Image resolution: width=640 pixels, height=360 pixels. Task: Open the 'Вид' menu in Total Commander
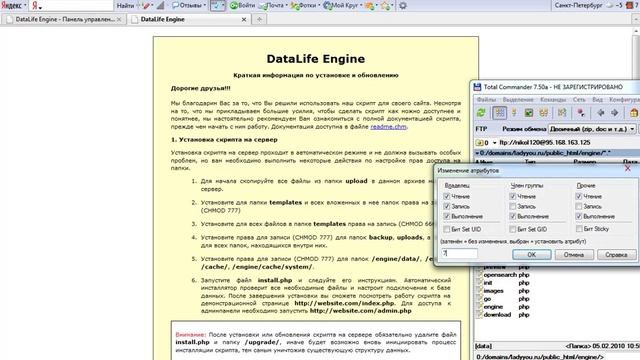coord(597,100)
